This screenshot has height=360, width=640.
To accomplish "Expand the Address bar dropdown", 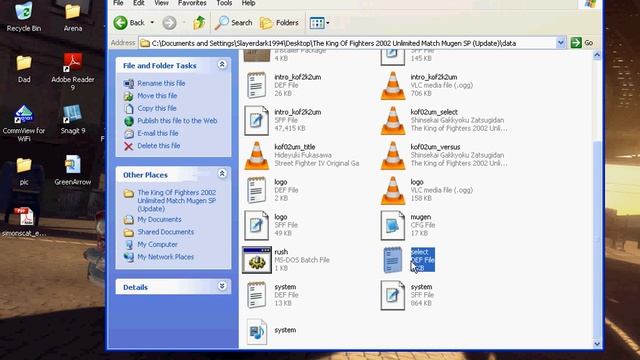I will coord(560,43).
